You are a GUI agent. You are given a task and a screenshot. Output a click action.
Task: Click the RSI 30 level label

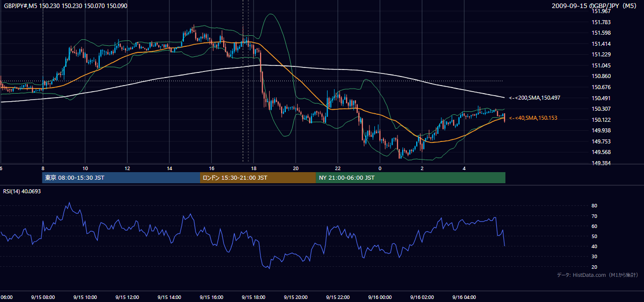[595, 257]
